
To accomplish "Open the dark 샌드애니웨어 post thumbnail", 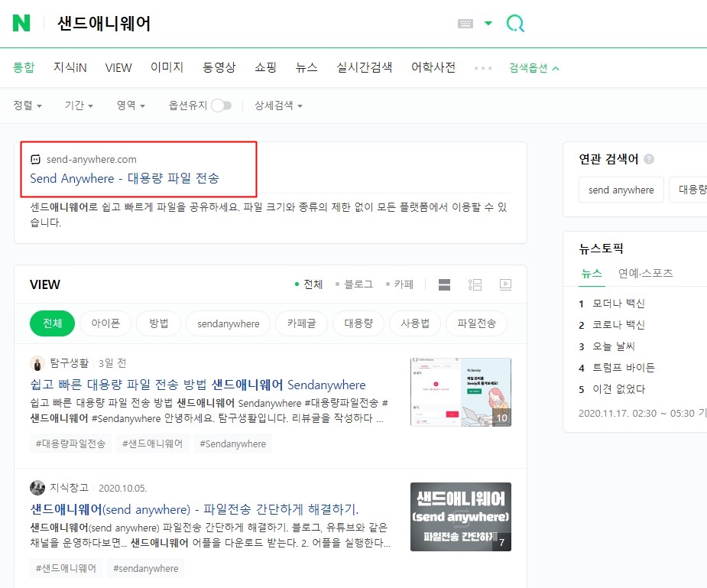I will coord(461,517).
